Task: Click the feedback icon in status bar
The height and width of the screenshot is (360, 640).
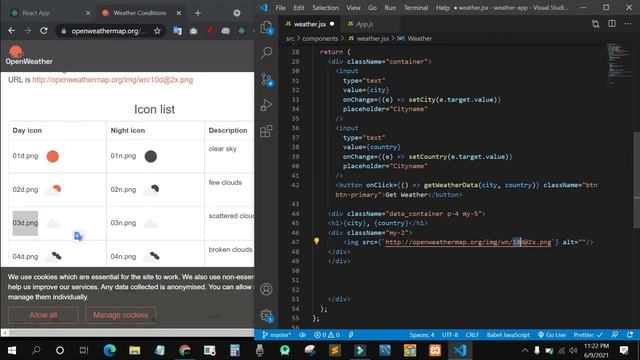Action: [615, 335]
